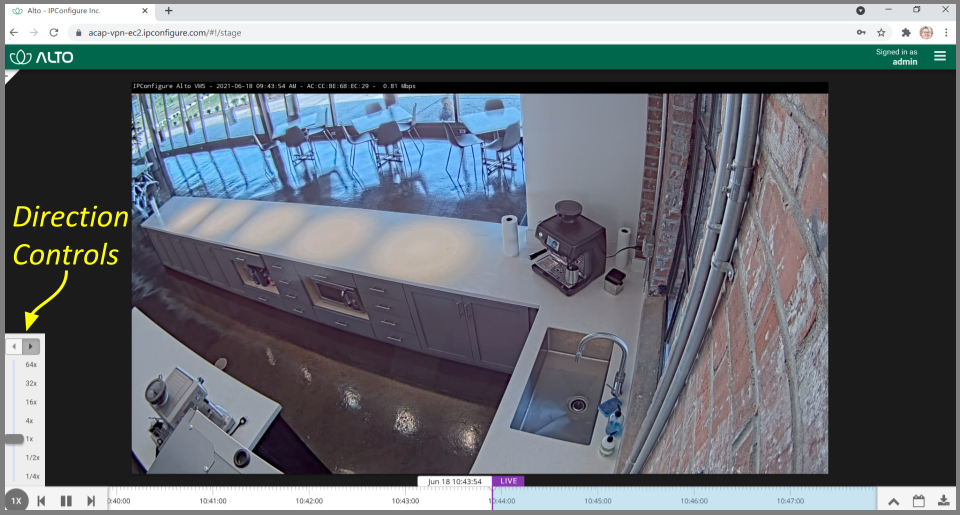Select 1/4x playback speed
This screenshot has width=960, height=515.
coord(32,476)
